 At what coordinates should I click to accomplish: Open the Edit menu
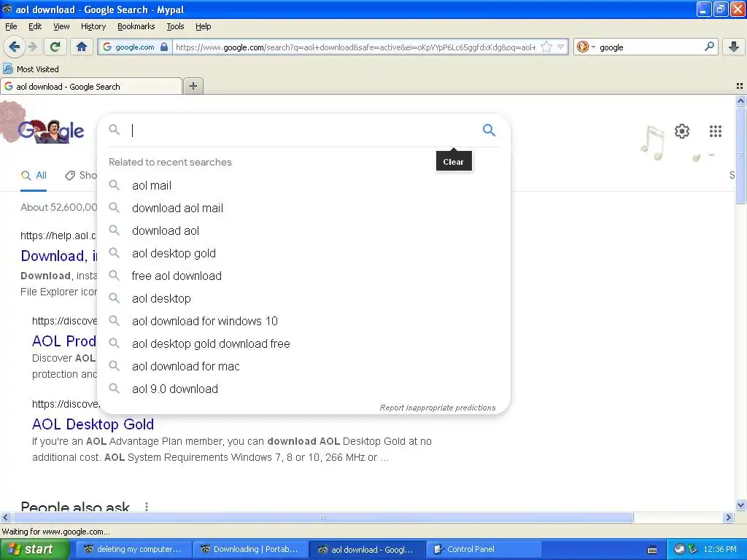35,26
